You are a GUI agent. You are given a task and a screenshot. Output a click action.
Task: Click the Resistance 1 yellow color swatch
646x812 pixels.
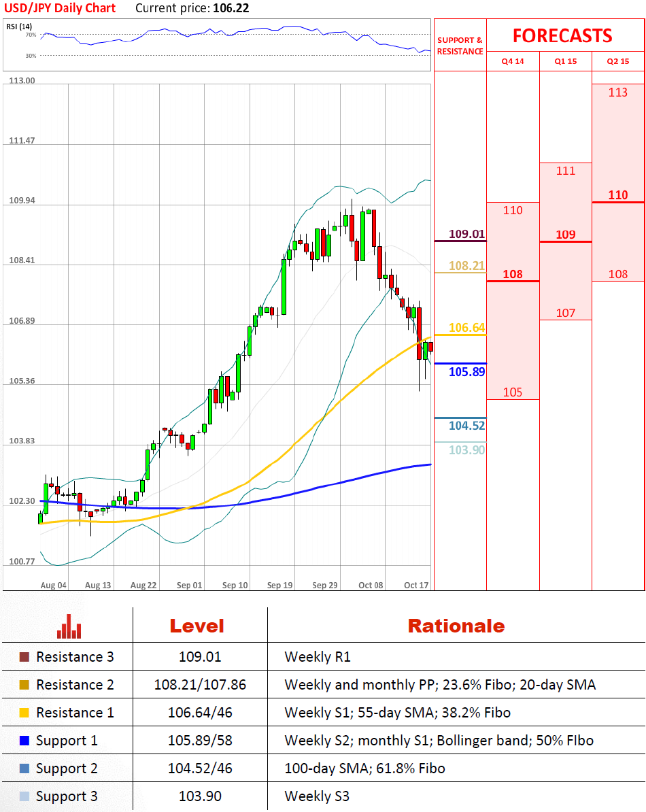pos(24,713)
